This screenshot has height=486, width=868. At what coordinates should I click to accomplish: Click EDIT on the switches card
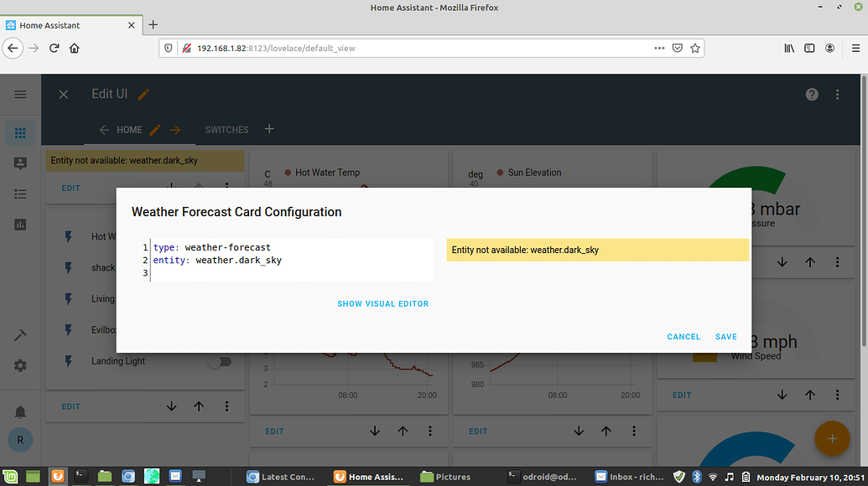pyautogui.click(x=70, y=406)
